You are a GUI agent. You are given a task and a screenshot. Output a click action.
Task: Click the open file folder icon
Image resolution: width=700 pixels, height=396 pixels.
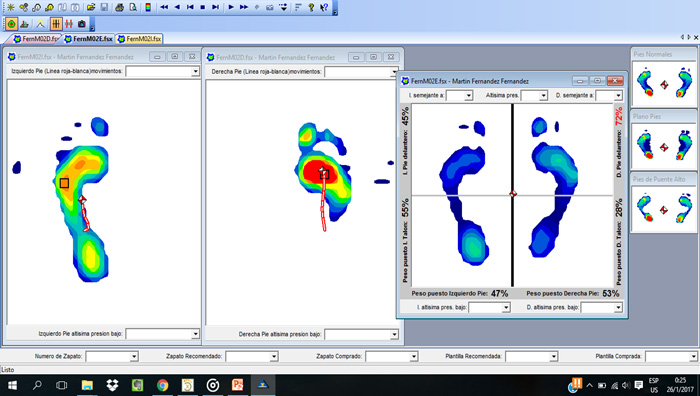click(91, 7)
